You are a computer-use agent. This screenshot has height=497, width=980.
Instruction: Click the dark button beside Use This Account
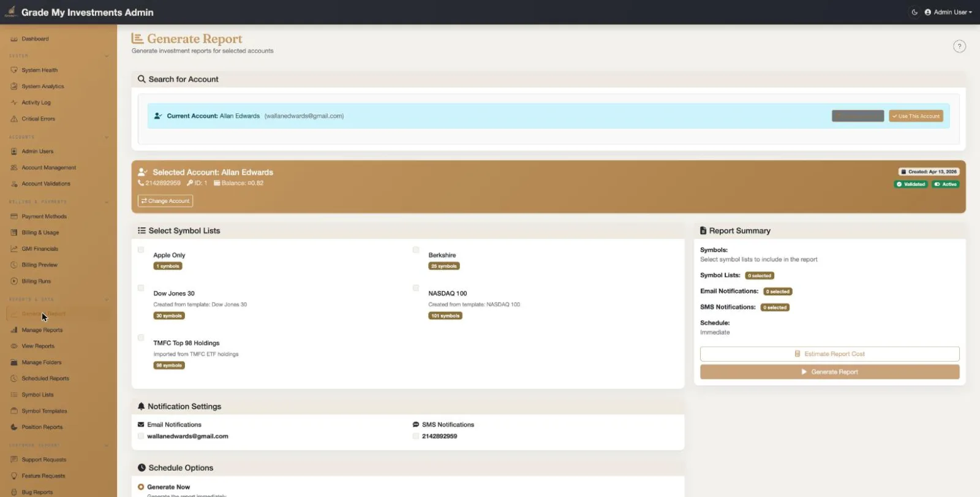tap(858, 116)
